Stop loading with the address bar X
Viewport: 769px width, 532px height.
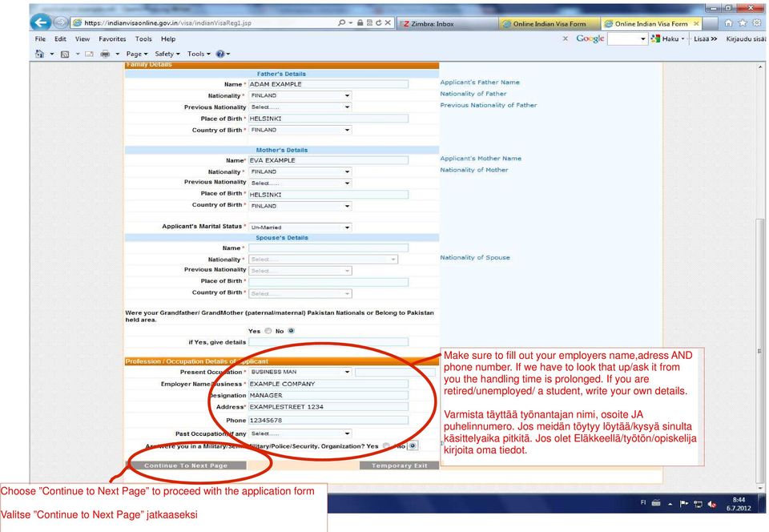[x=388, y=22]
